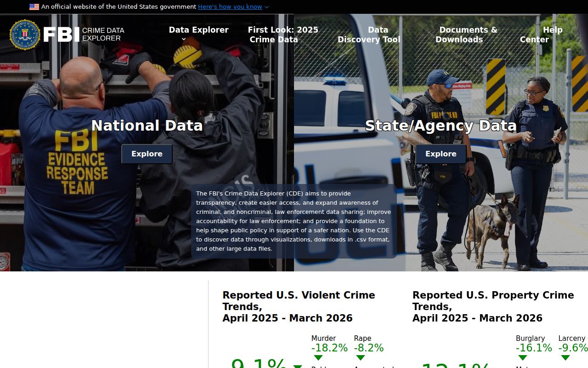Click the down arrow under Murder
Screen dimensions: 588x368
click(318, 358)
